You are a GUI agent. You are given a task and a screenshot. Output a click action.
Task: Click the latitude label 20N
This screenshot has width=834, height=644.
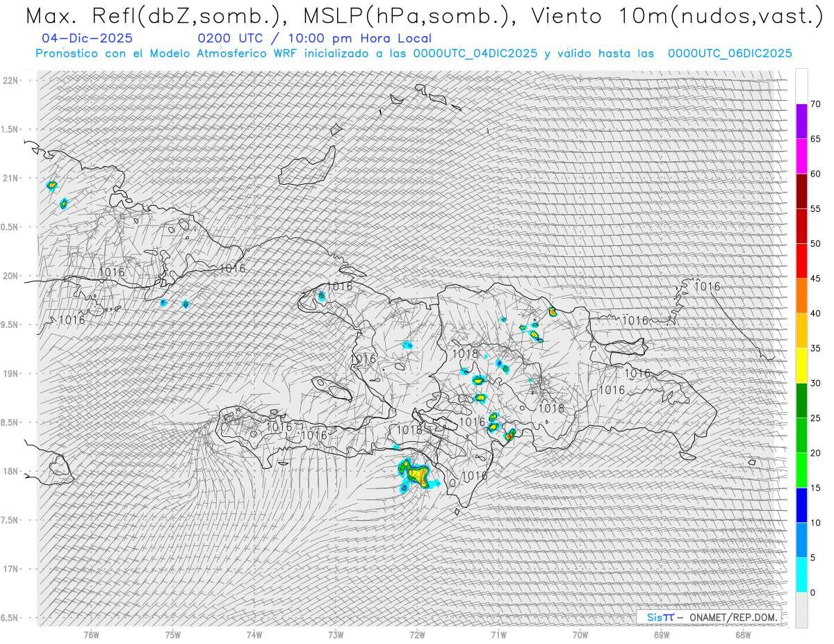pyautogui.click(x=11, y=276)
